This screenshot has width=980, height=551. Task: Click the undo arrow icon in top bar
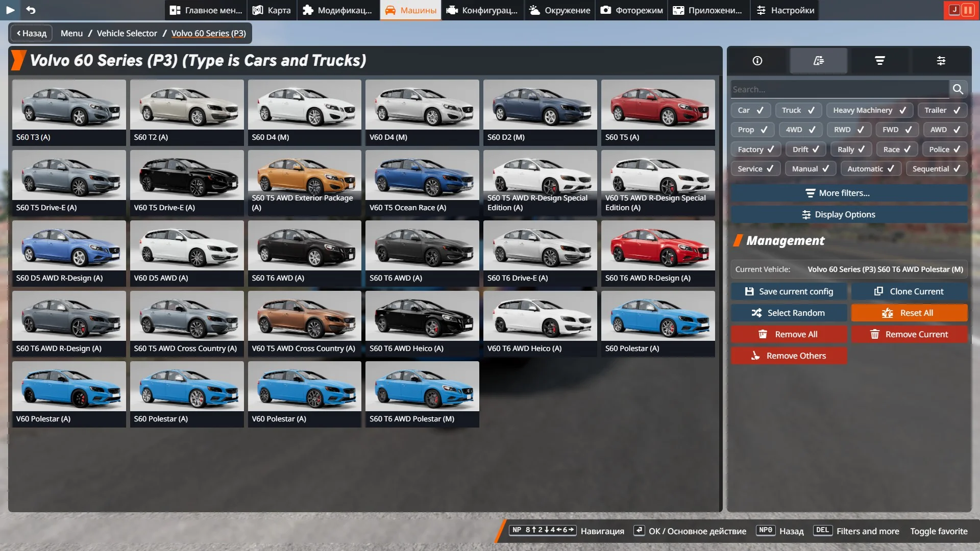pos(31,10)
